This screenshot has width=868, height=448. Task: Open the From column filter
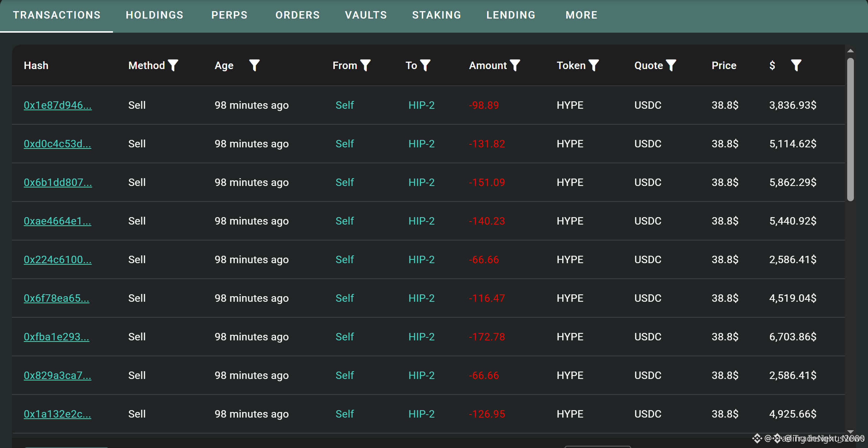point(365,65)
